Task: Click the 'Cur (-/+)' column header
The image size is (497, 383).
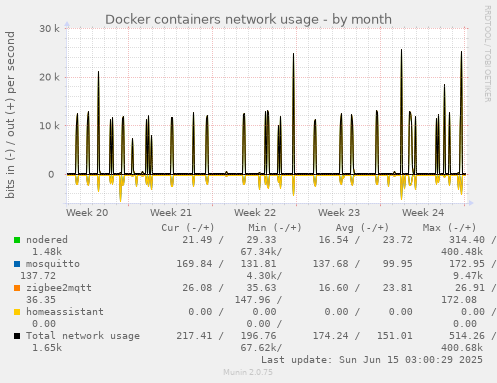Action: tap(188, 228)
